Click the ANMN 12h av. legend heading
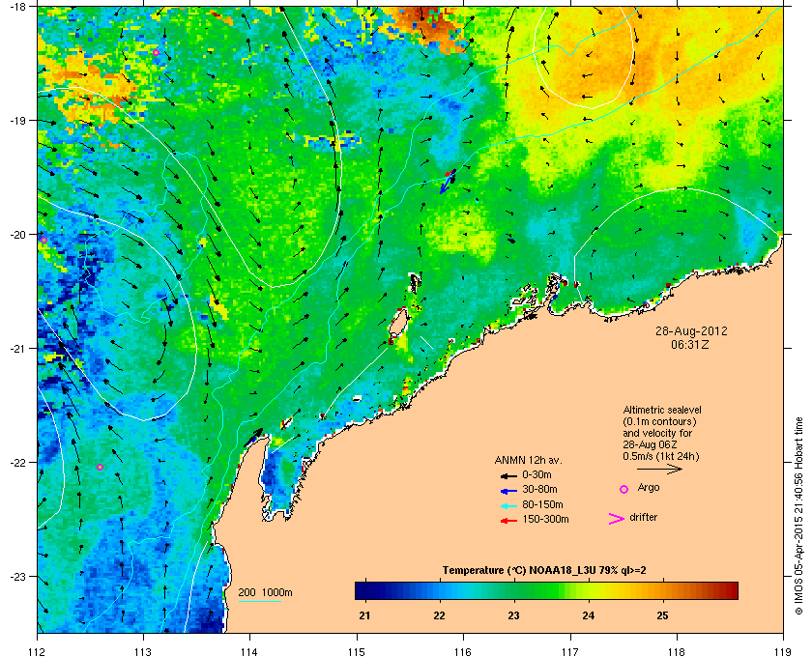812x657 pixels. [x=528, y=460]
